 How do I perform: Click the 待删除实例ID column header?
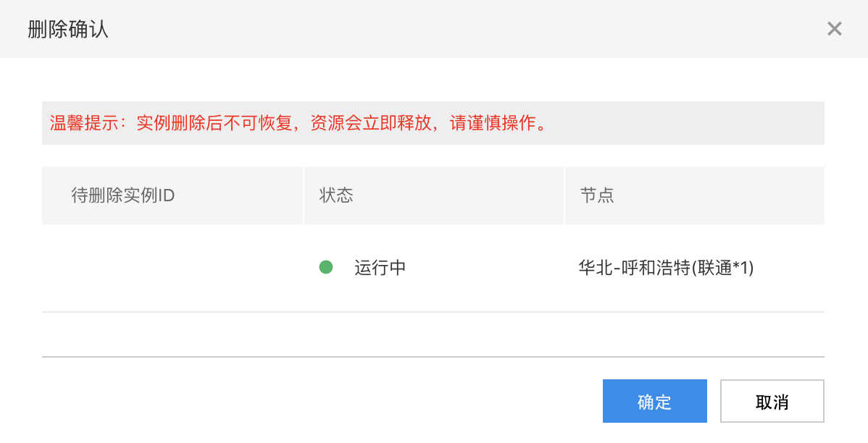point(123,195)
